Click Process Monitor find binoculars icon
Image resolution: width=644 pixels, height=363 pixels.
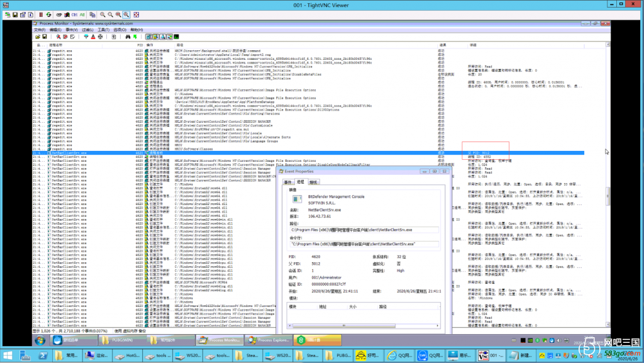point(128,37)
